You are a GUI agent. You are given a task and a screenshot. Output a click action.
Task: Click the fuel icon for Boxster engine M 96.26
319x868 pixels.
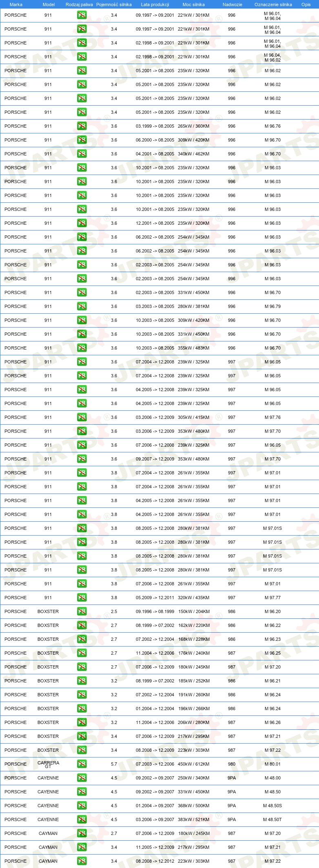click(82, 722)
